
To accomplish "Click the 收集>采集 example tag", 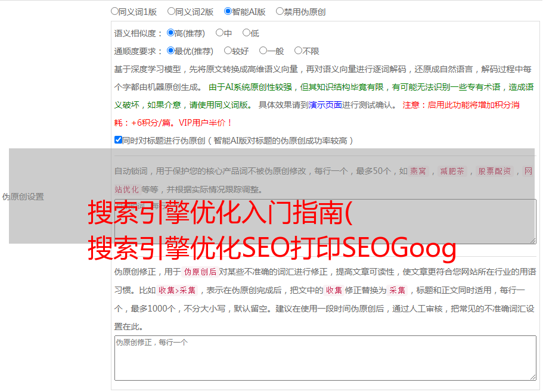I will (177, 290).
